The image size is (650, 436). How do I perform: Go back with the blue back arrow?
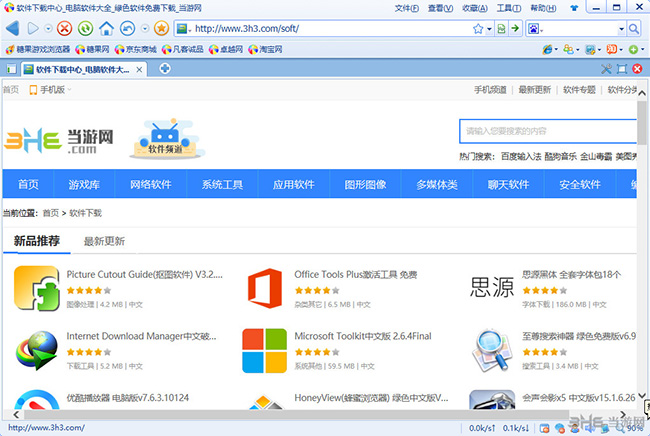[12, 28]
